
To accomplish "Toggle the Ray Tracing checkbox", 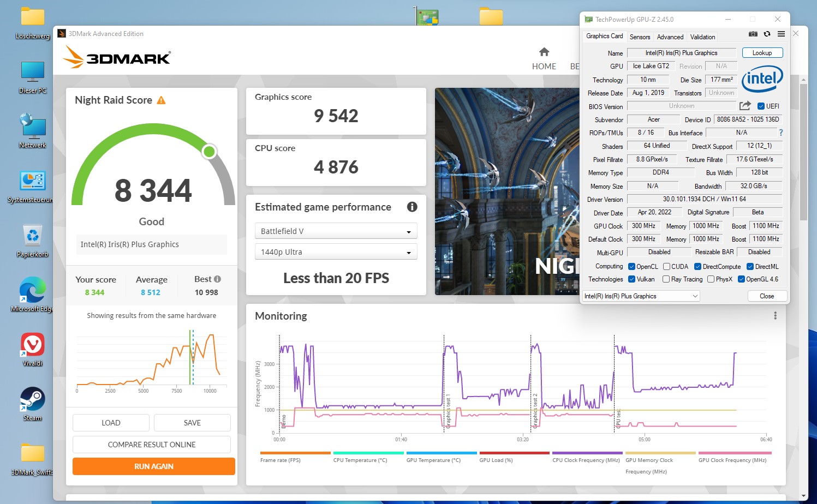I will pos(666,279).
